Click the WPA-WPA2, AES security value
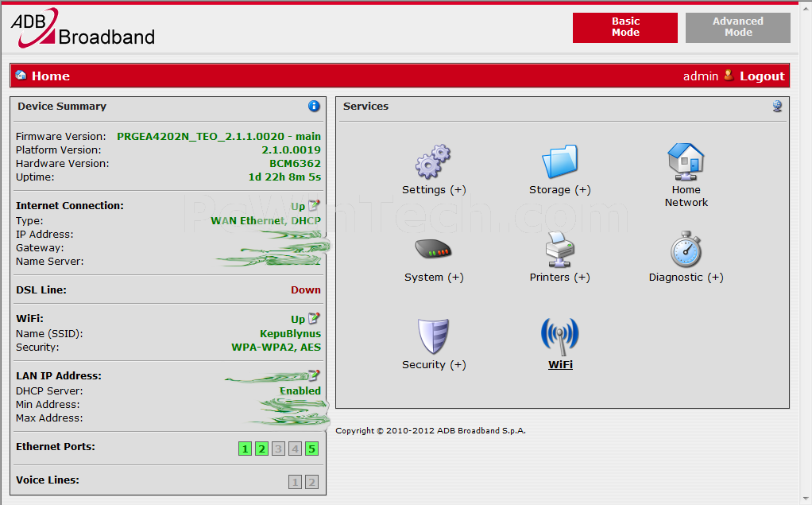The image size is (812, 505). [x=276, y=348]
